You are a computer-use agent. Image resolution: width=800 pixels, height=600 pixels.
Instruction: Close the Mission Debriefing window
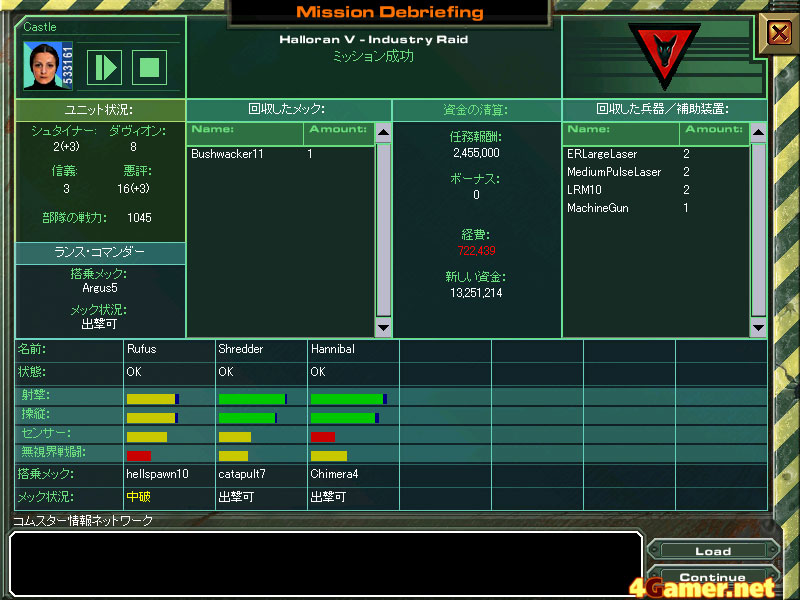pos(779,34)
